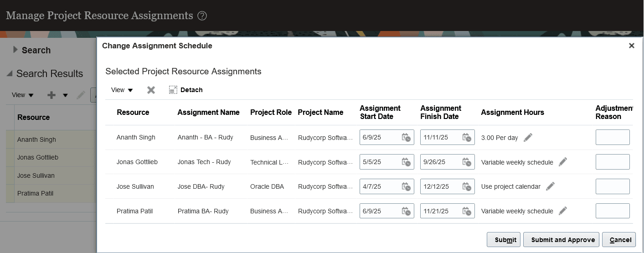Click 'Jonas Tech - Rudy' assignment name
The height and width of the screenshot is (253, 644).
[x=204, y=162]
